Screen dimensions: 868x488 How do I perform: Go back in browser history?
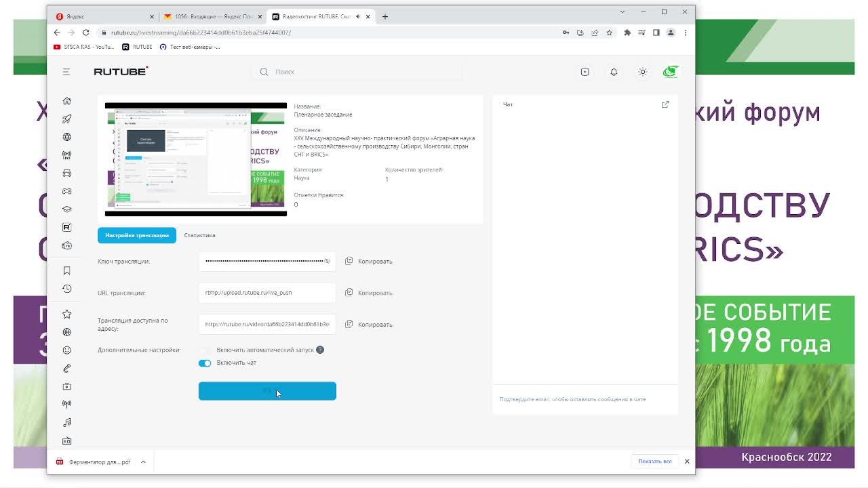pyautogui.click(x=57, y=33)
